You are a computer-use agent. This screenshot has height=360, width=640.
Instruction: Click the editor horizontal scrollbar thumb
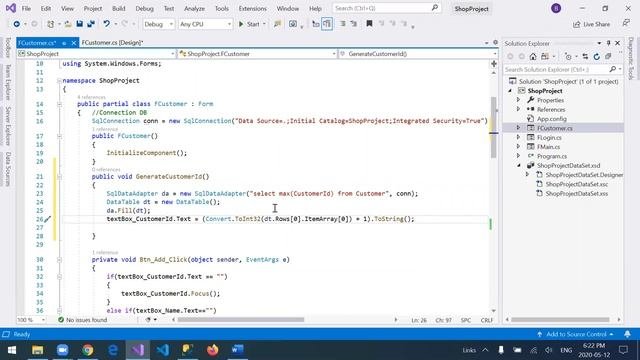241,320
